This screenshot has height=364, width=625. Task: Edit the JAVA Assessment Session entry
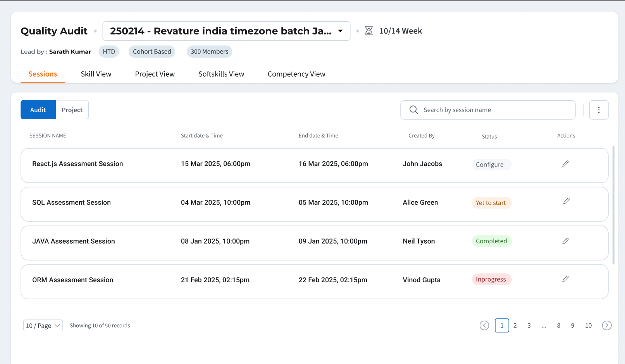point(565,241)
